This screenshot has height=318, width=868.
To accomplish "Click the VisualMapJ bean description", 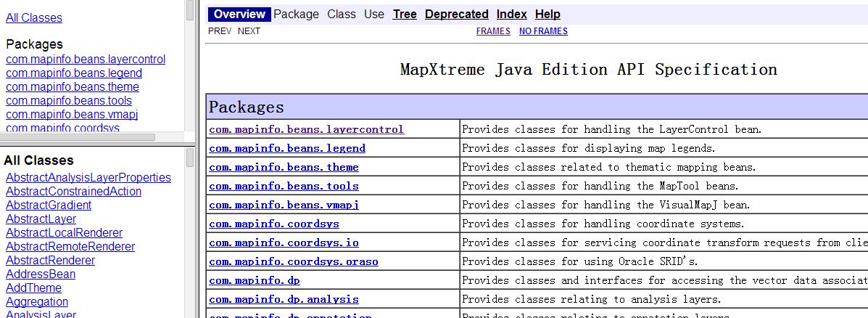I will pos(606,205).
